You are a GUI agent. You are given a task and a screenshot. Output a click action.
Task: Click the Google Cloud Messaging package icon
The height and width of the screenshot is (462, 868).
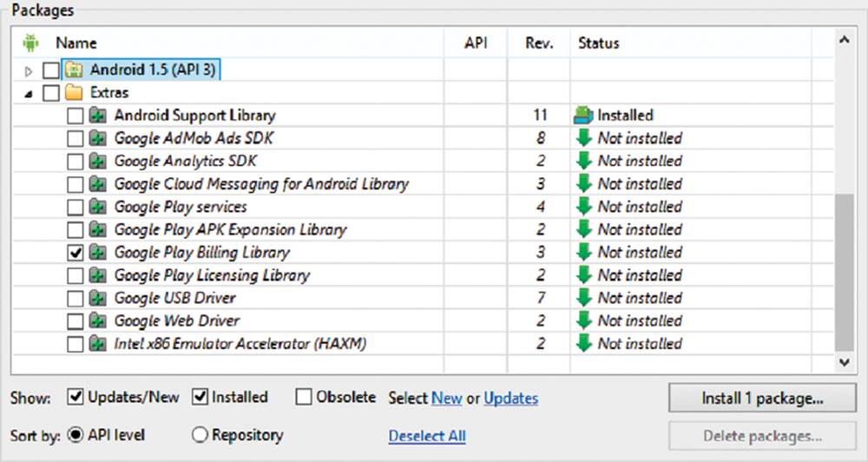point(98,184)
